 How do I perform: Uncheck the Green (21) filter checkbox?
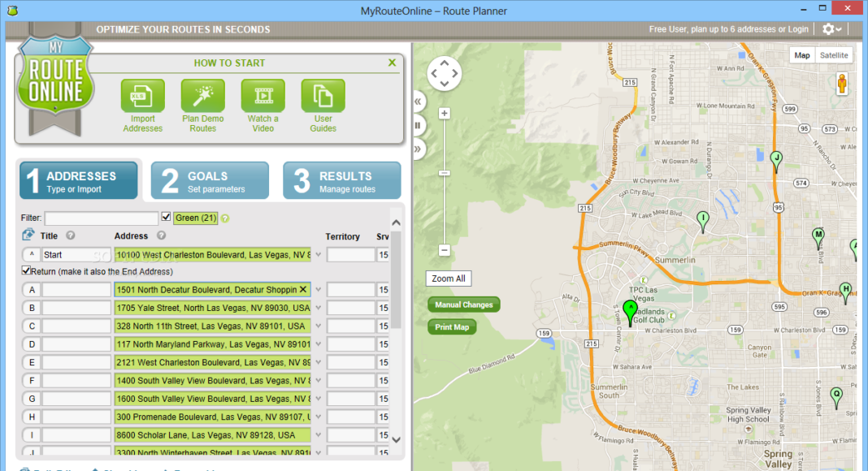point(167,218)
